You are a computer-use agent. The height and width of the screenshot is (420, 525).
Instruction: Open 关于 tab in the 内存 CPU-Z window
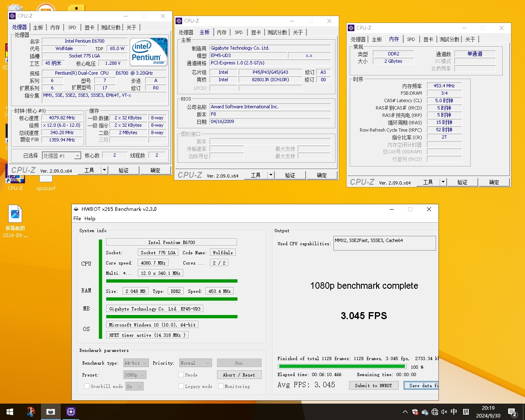click(x=470, y=39)
